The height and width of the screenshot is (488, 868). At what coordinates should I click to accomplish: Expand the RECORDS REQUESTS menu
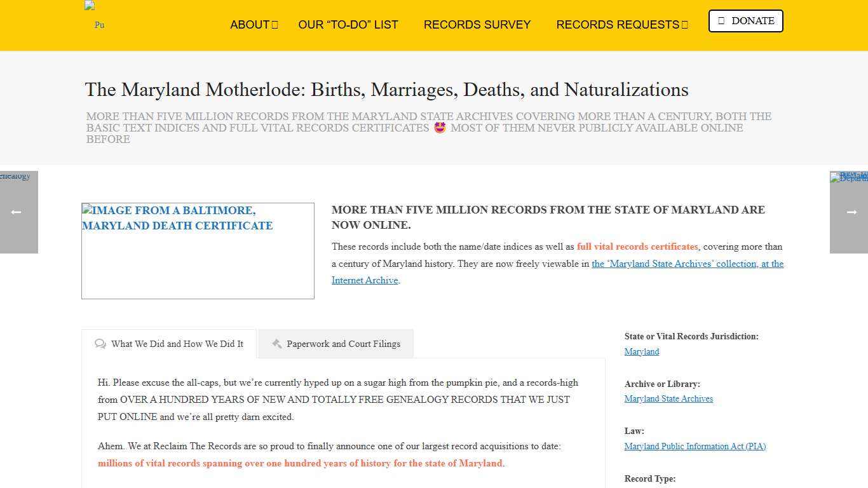(618, 25)
